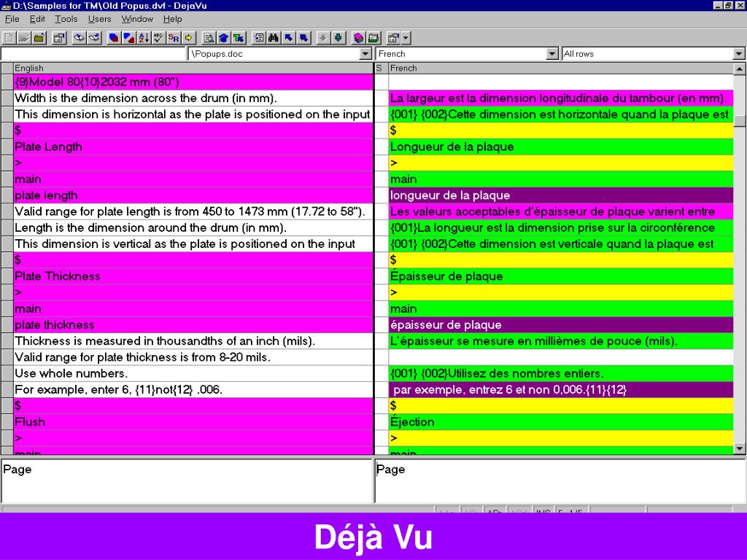Select "Length is the dimension around the drum"
The image size is (747, 560).
click(193, 227)
